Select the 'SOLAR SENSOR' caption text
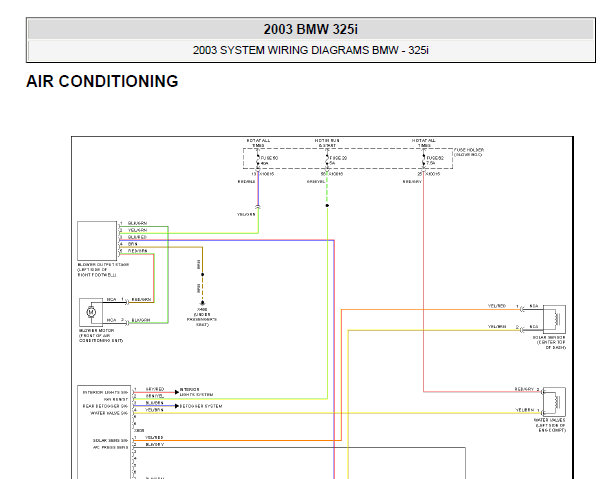606x479 pixels. tap(549, 338)
